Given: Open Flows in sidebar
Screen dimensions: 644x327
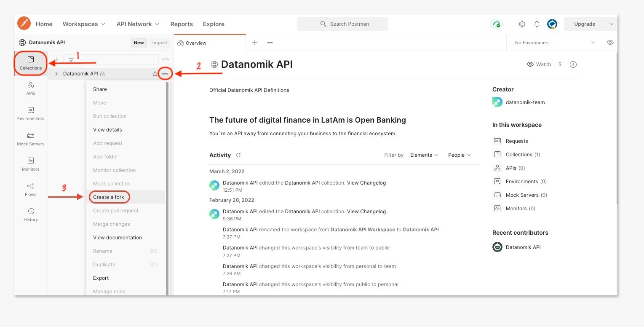Looking at the screenshot, I should 31,190.
